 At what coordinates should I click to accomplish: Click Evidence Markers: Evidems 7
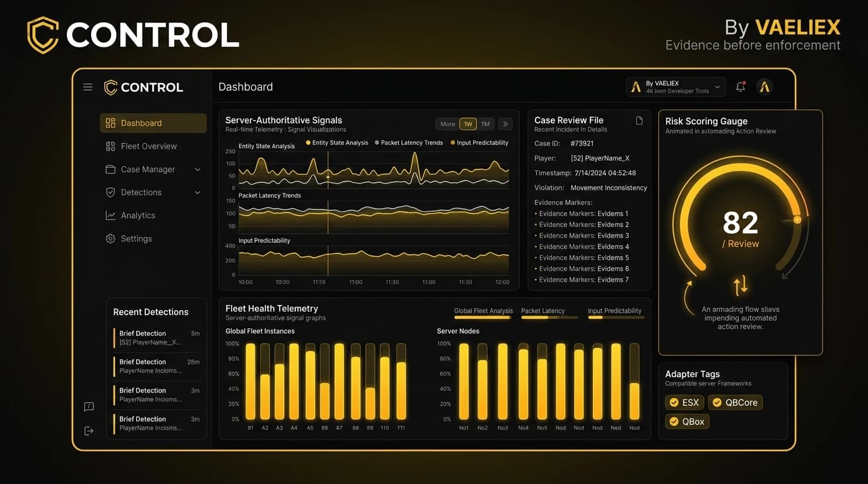[582, 280]
